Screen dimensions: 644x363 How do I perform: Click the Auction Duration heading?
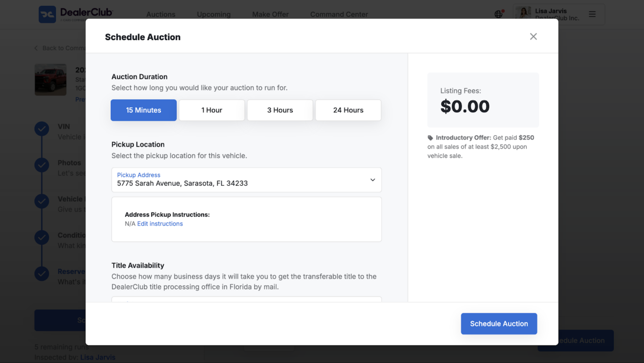139,77
